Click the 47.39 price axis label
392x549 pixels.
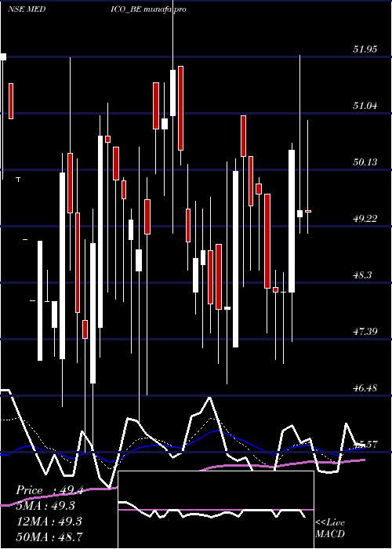365,331
